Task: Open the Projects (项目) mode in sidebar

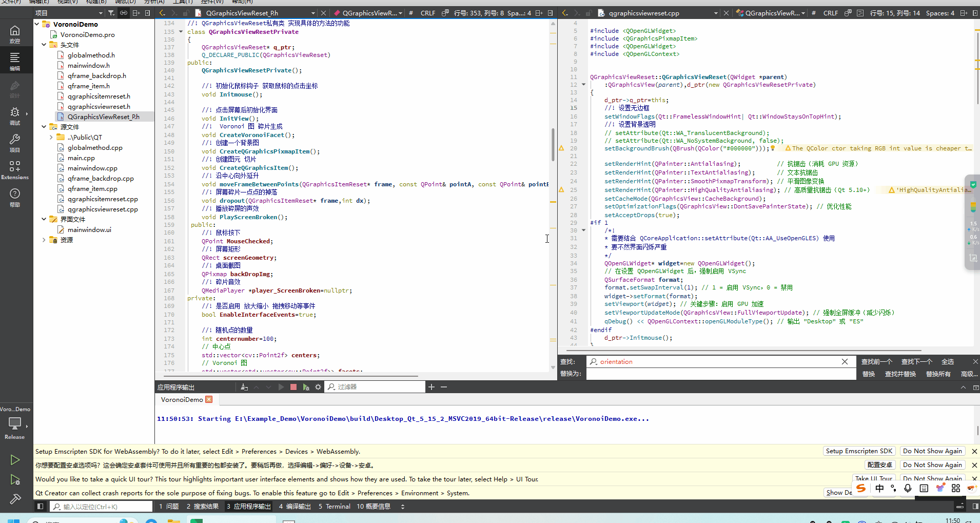Action: coord(15,143)
